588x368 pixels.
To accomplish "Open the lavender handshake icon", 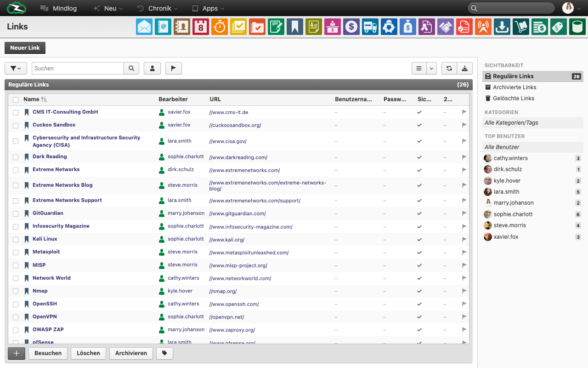I will (446, 27).
